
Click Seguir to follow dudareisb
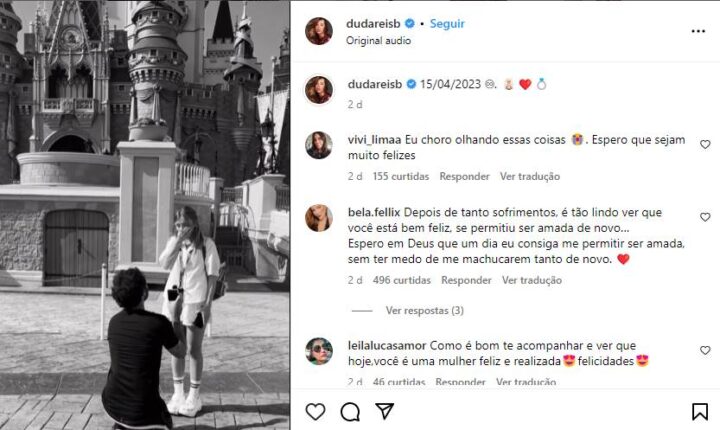447,23
